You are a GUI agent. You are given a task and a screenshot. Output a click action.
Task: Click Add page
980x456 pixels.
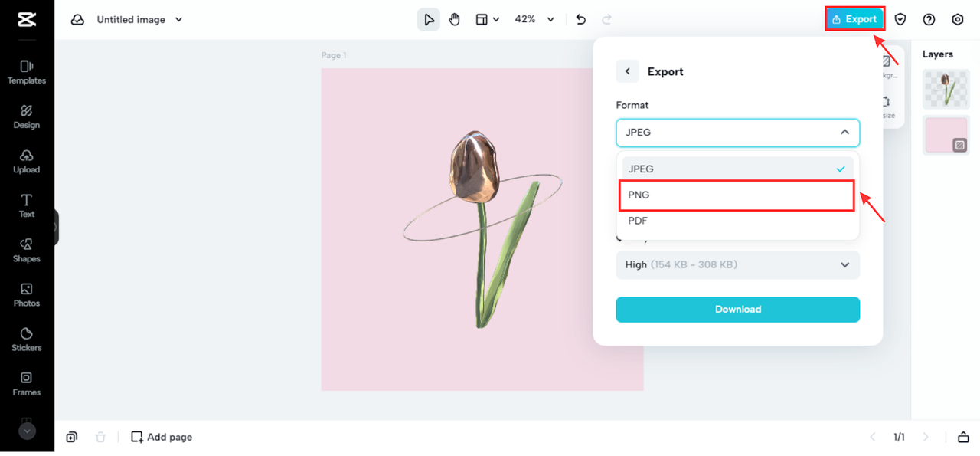click(x=162, y=437)
